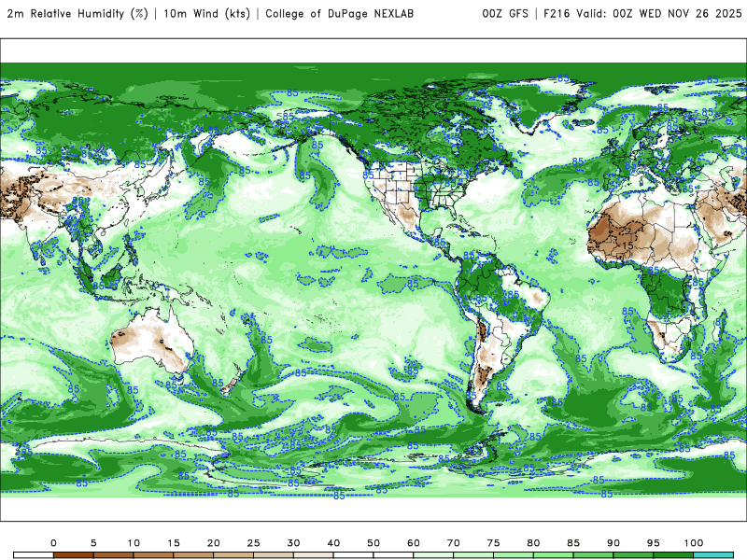Click the brown 5–10 color scale swatch
747x560 pixels.
[113, 555]
